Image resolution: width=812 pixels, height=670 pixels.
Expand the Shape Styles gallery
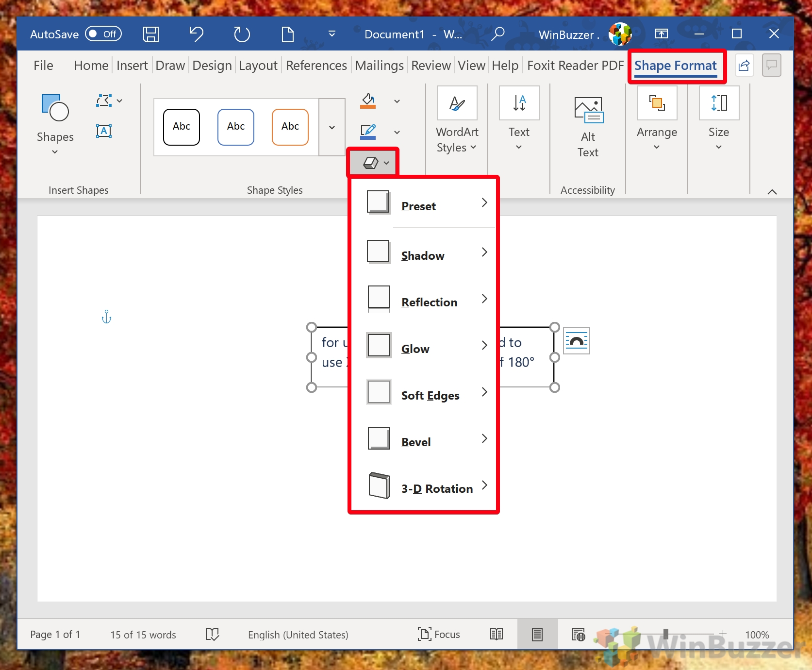tap(332, 127)
